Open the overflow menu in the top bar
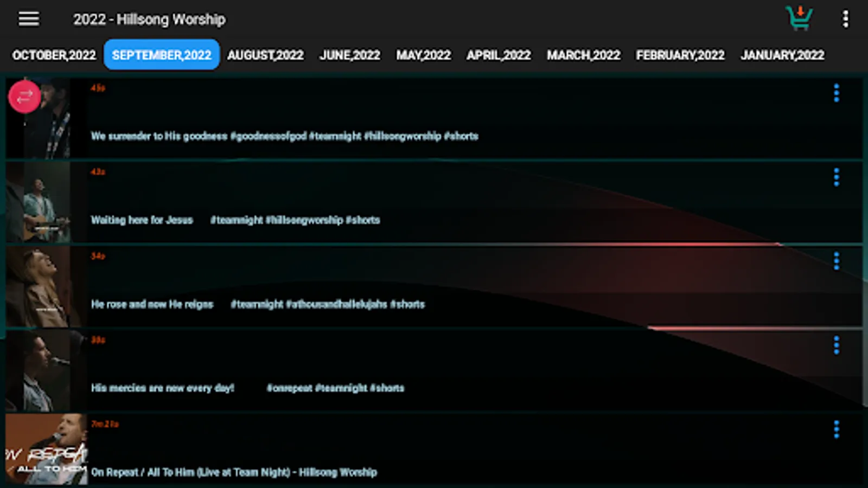Viewport: 868px width, 488px height. tap(845, 18)
